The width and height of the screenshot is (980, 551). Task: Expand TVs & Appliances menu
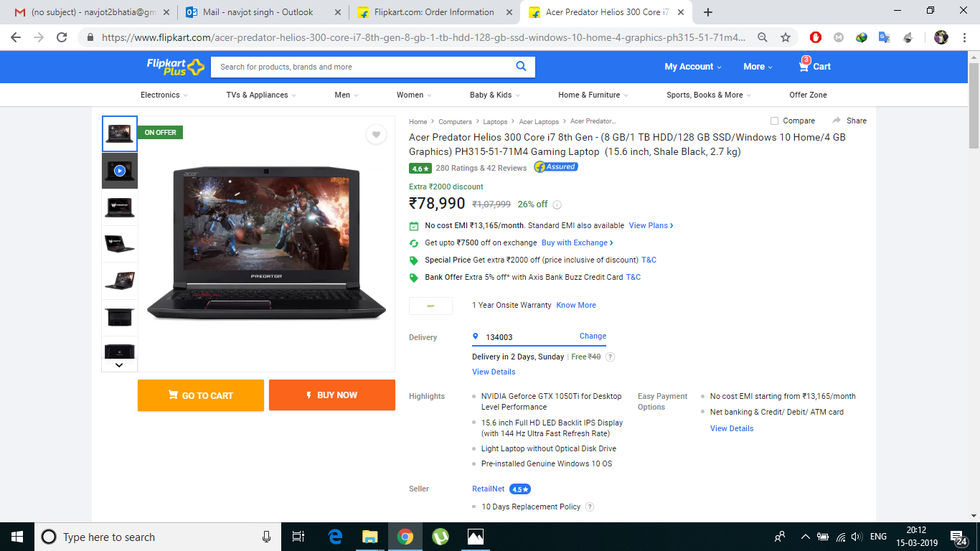pyautogui.click(x=261, y=95)
